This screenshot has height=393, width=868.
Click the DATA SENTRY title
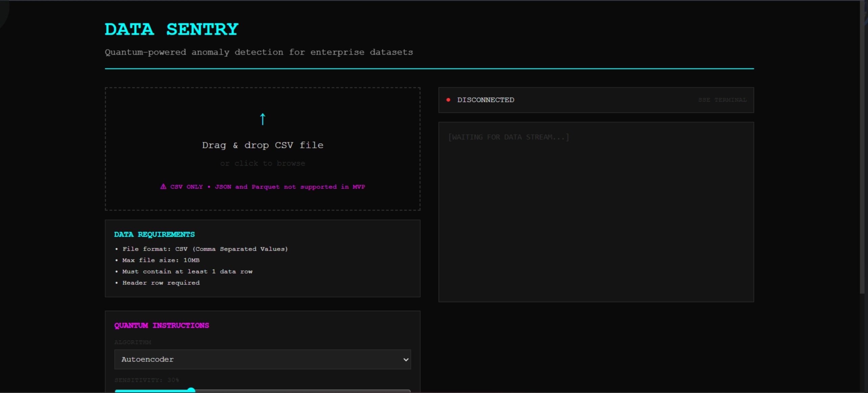pyautogui.click(x=172, y=29)
